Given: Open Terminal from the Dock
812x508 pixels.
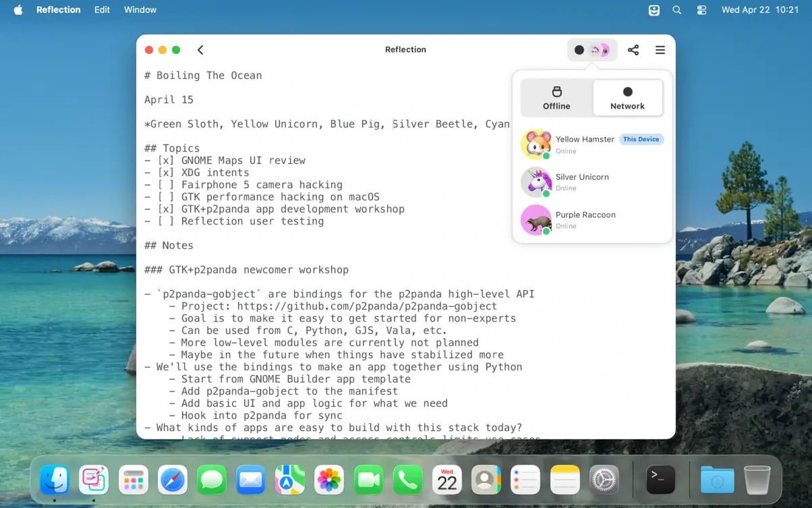Looking at the screenshot, I should (x=661, y=480).
